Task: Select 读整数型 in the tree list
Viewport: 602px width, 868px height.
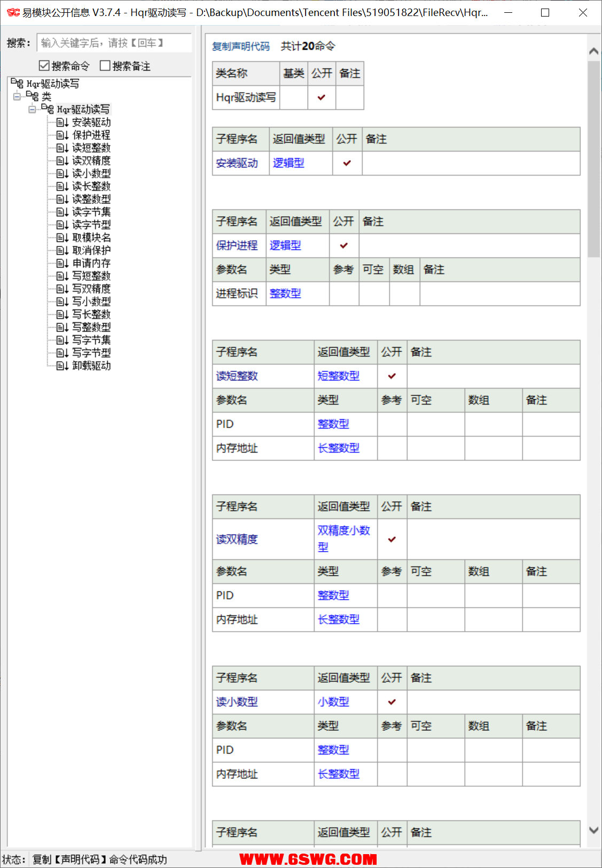Action: pyautogui.click(x=91, y=199)
